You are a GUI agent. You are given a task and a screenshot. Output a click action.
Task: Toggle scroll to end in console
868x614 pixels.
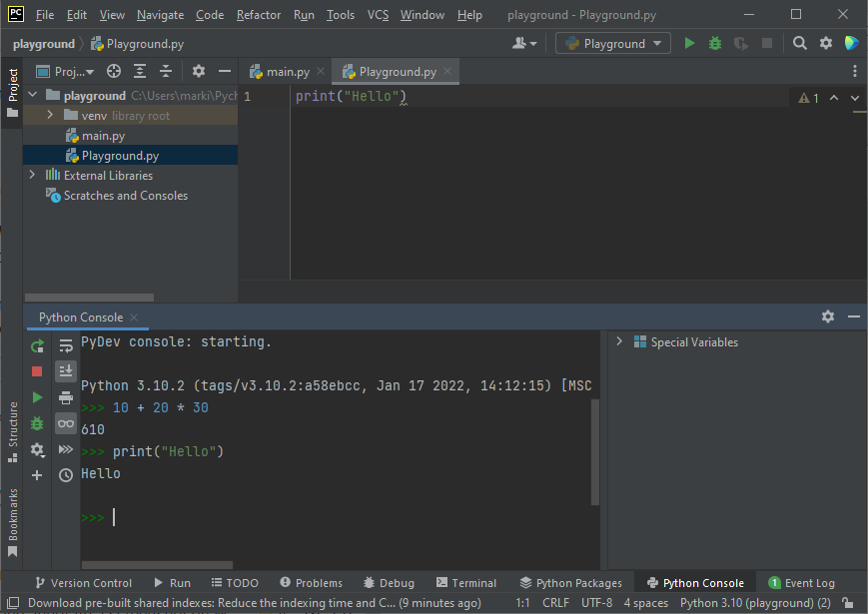66,371
